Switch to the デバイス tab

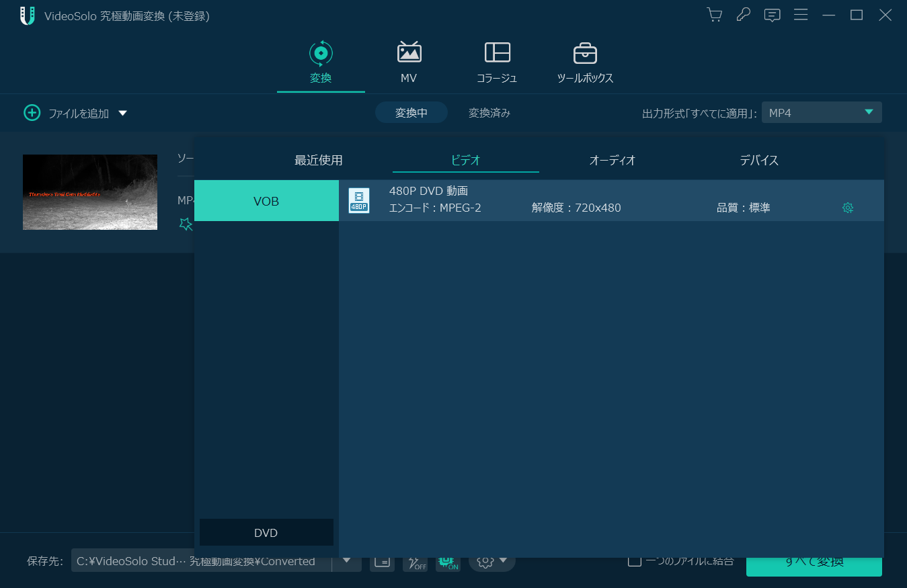(759, 160)
